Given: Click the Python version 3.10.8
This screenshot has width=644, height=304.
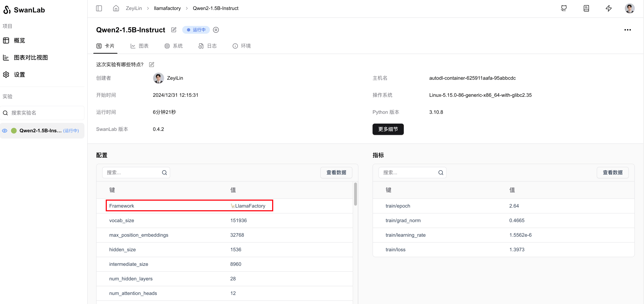Looking at the screenshot, I should 436,112.
